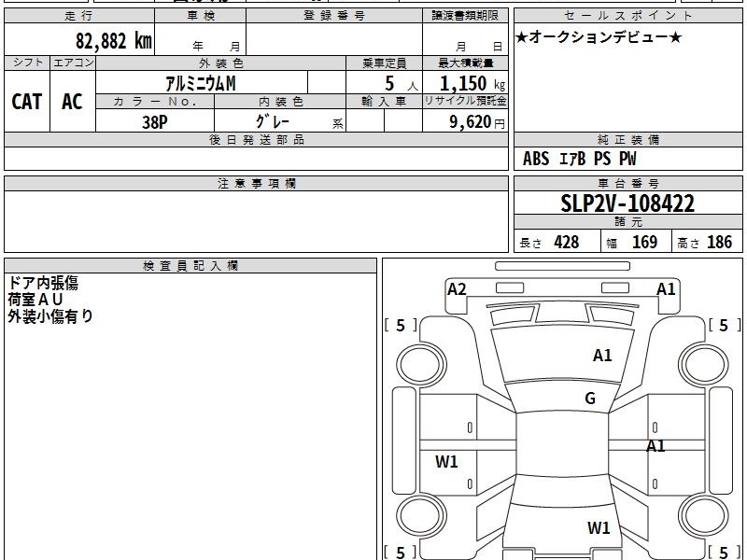
Task: Click the 後日発送部品 section header
Action: tap(256, 139)
